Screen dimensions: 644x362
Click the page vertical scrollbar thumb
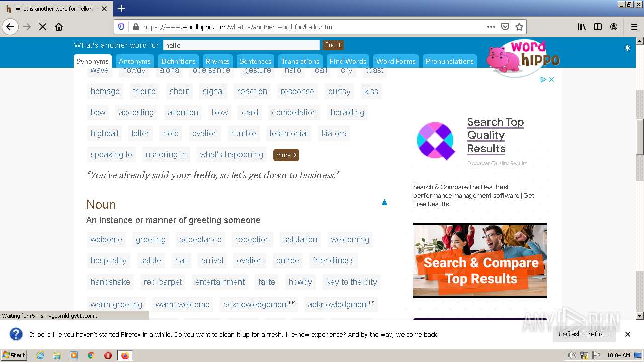click(640, 137)
